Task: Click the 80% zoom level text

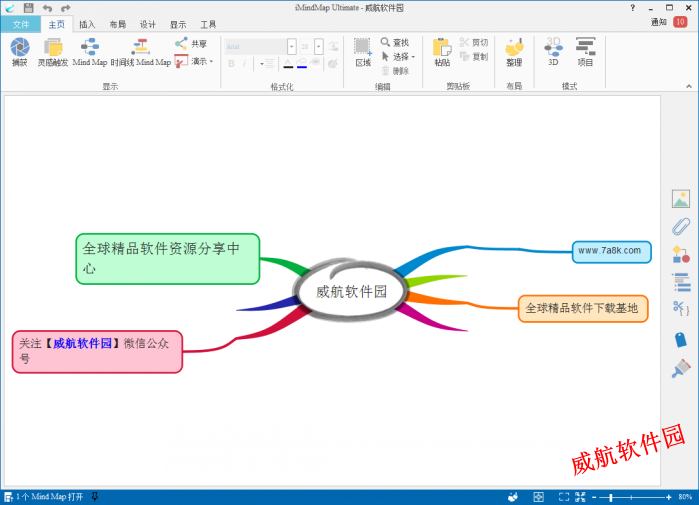Action: pos(685,497)
